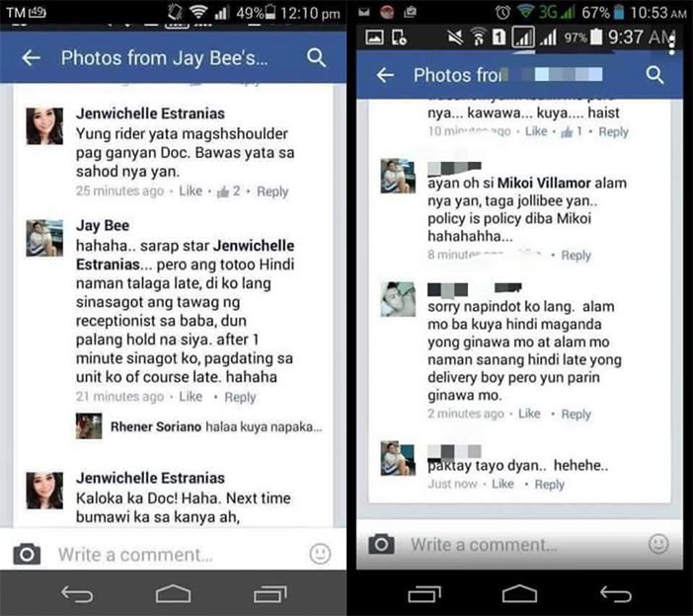
Task: Like the comment posted 2 minutes ago
Action: tap(529, 414)
